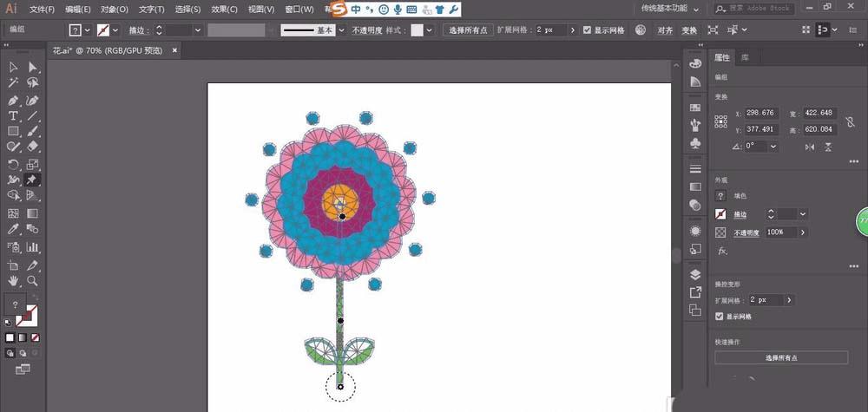The image size is (868, 412).
Task: Pick the Direct Selection arrow tool
Action: (x=32, y=68)
